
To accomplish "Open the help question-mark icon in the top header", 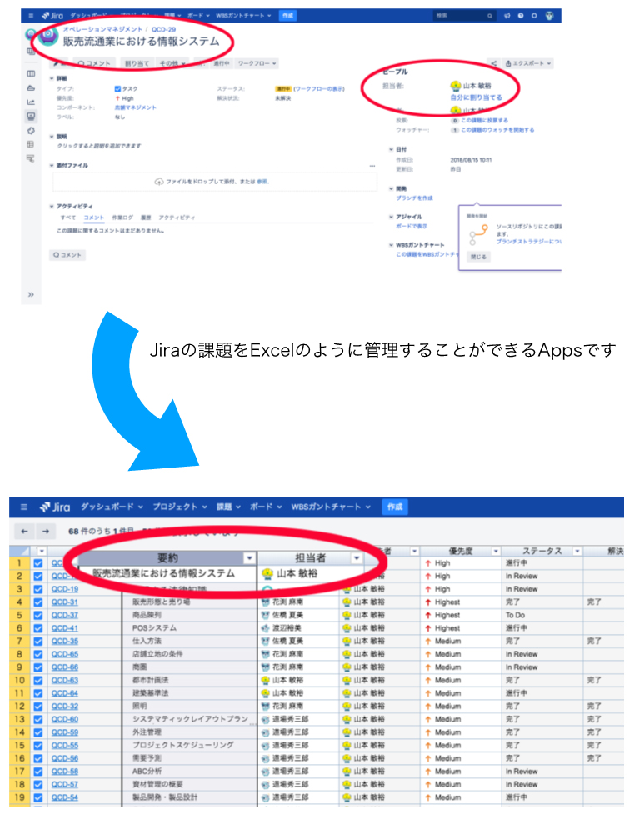I will tap(521, 16).
